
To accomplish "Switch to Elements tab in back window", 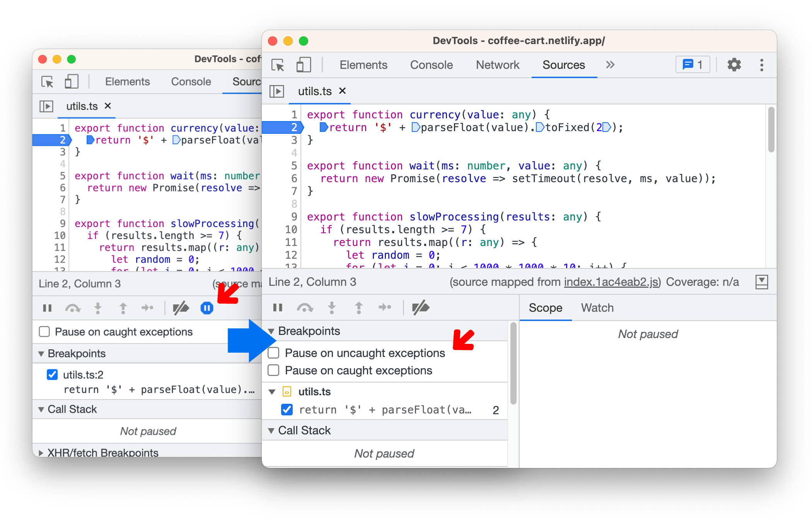I will pyautogui.click(x=127, y=82).
